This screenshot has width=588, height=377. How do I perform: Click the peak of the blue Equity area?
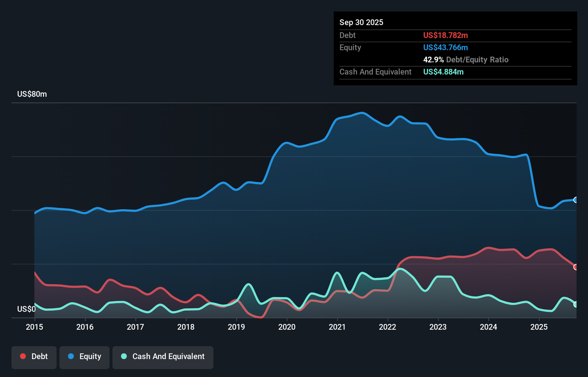coord(362,113)
